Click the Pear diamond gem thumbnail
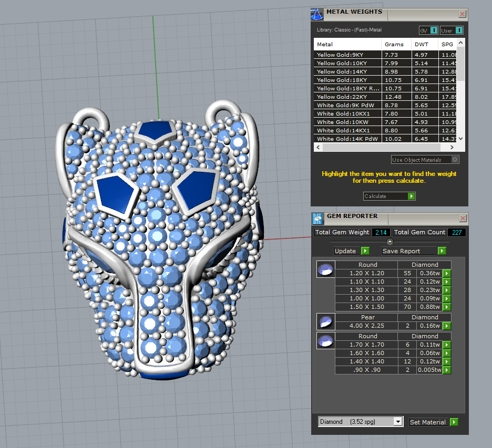Viewport: 492px width, 448px height. (325, 321)
